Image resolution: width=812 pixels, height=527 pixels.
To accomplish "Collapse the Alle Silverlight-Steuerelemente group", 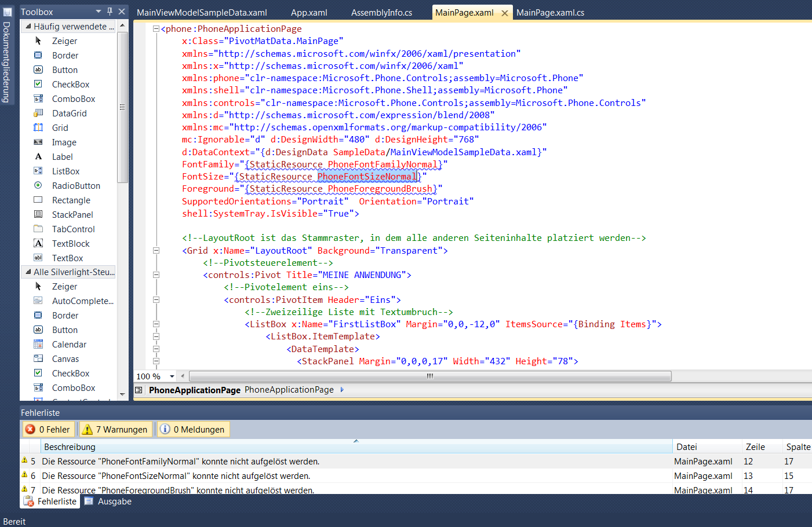I will pyautogui.click(x=28, y=272).
